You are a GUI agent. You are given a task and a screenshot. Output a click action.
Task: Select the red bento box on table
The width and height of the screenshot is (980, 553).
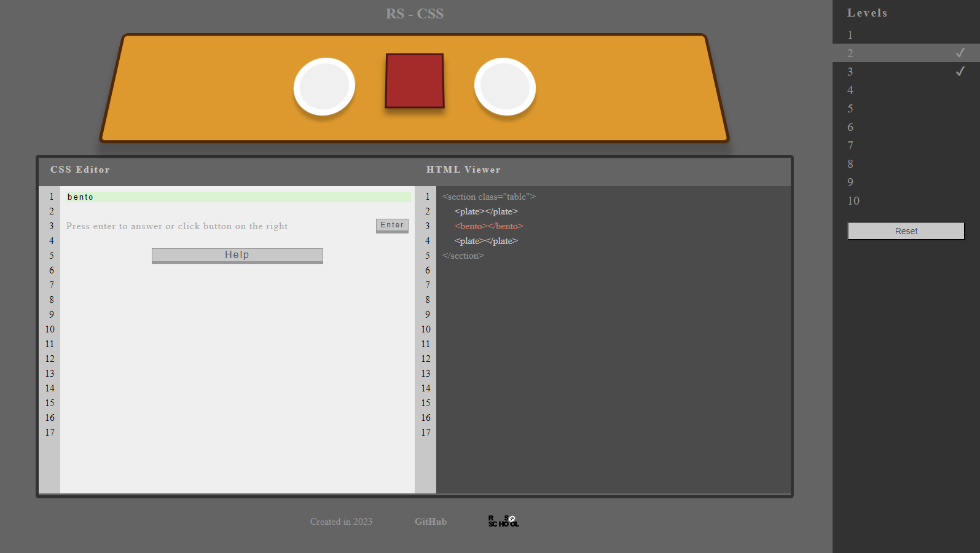[x=415, y=80]
